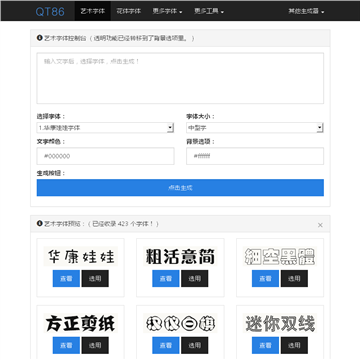Viewport: 360px width, 360px height.
Task: Click the 选择字体 field label
Action: coord(51,116)
